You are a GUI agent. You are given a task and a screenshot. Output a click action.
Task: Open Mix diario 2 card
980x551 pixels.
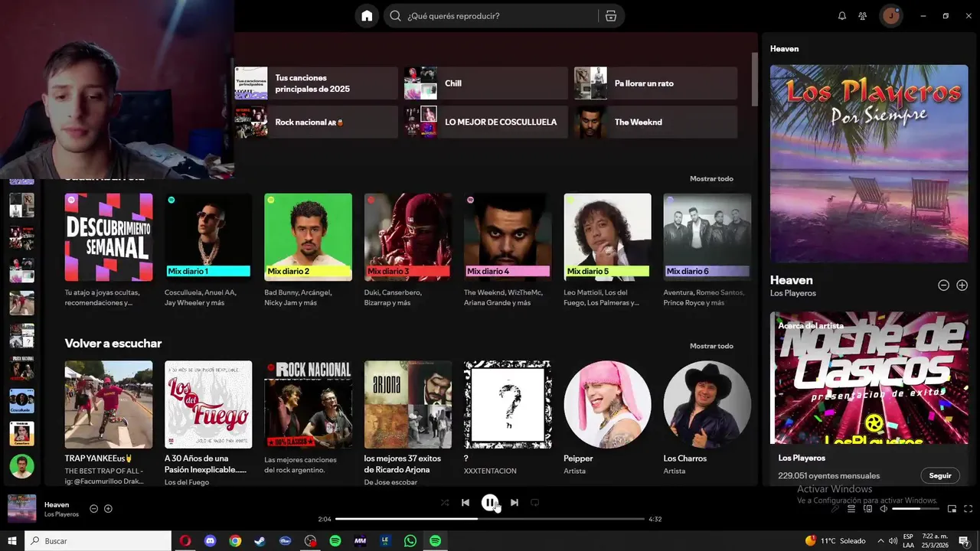pos(308,249)
